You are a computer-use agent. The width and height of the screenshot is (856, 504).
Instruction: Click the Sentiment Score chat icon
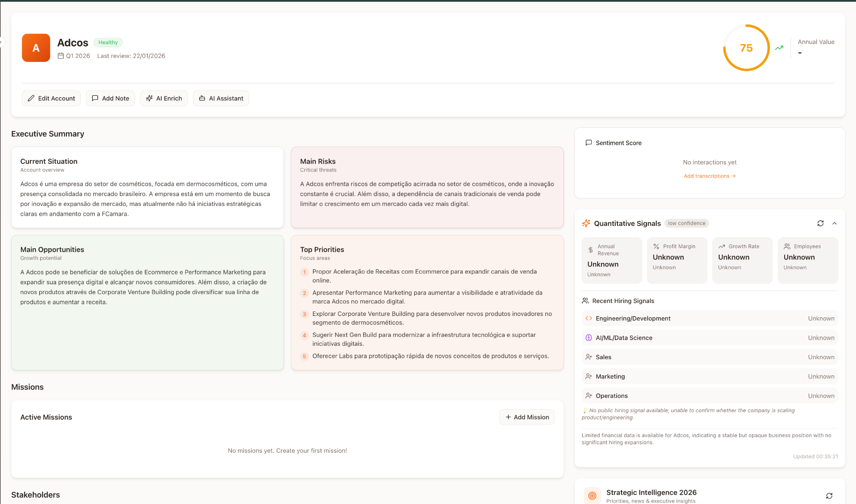[x=588, y=143]
